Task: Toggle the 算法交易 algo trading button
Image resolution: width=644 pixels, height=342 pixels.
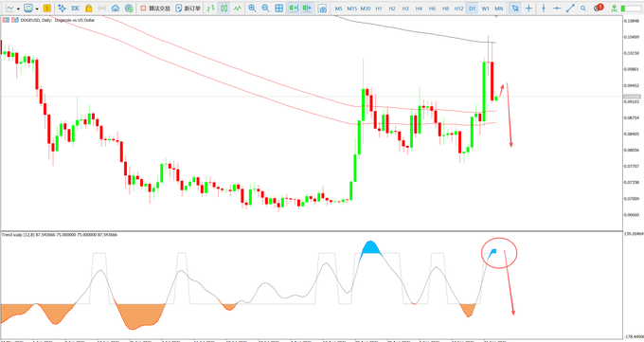Action: [x=155, y=9]
